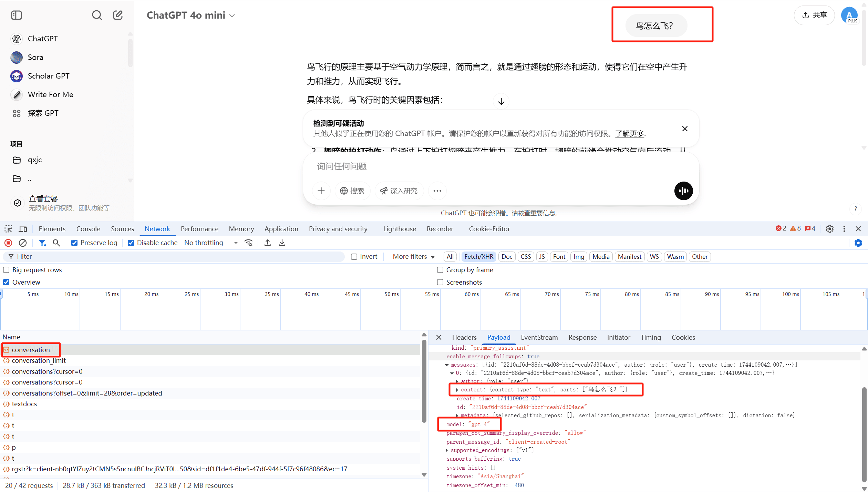Expand the supported_encodings node
Image resolution: width=868 pixels, height=492 pixels.
[447, 450]
